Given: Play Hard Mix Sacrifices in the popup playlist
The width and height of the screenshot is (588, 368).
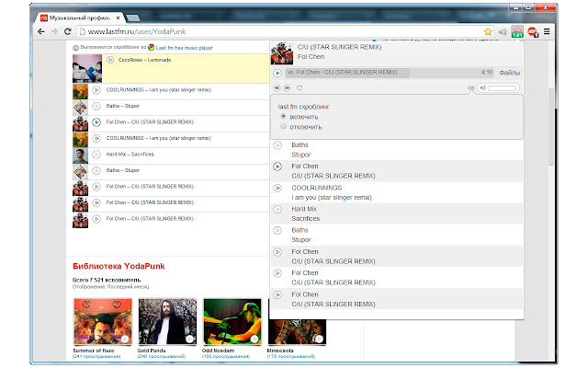Looking at the screenshot, I should pyautogui.click(x=277, y=209).
